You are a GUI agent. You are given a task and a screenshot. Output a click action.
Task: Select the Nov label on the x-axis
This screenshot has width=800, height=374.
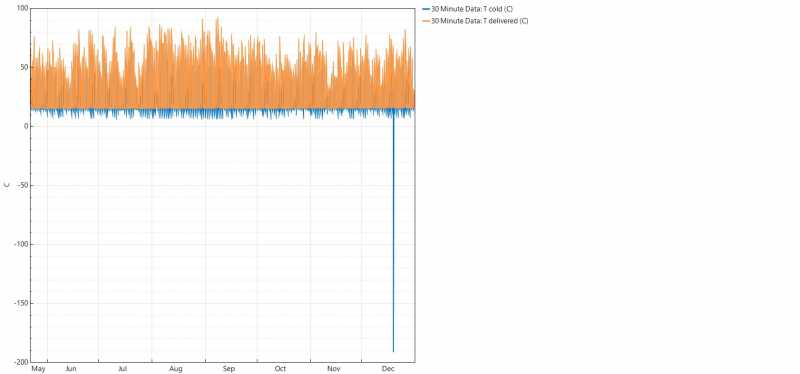(x=334, y=369)
